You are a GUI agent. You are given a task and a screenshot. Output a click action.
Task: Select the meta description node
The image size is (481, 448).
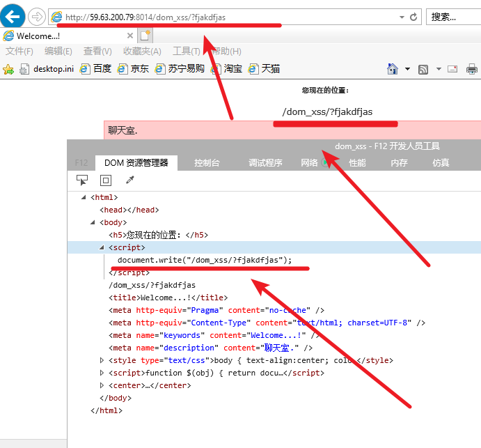210,348
